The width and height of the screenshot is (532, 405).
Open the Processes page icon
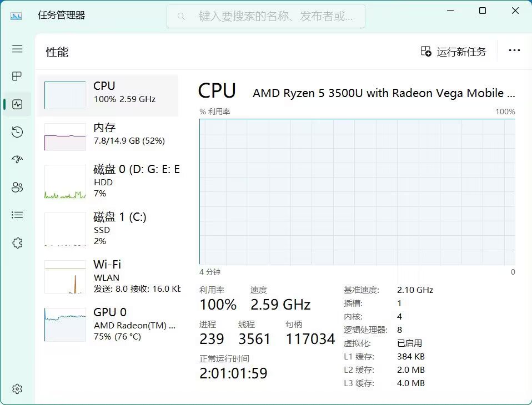[17, 76]
